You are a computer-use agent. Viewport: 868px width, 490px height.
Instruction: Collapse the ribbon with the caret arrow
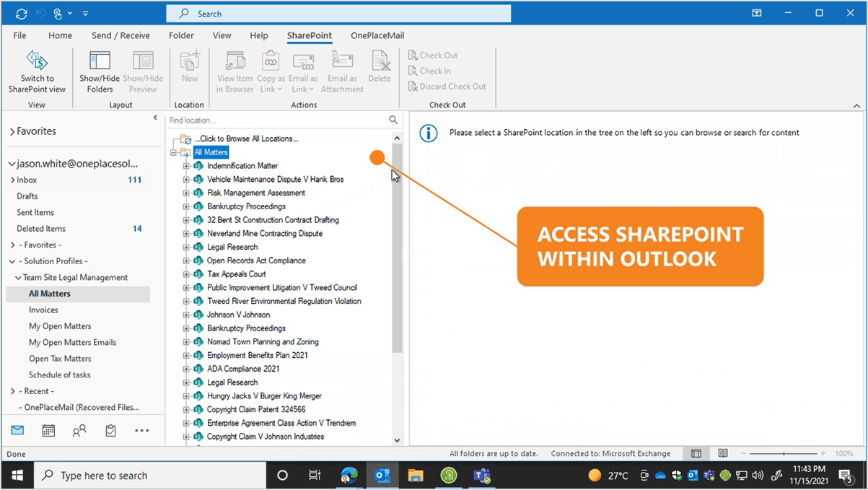pyautogui.click(x=856, y=106)
